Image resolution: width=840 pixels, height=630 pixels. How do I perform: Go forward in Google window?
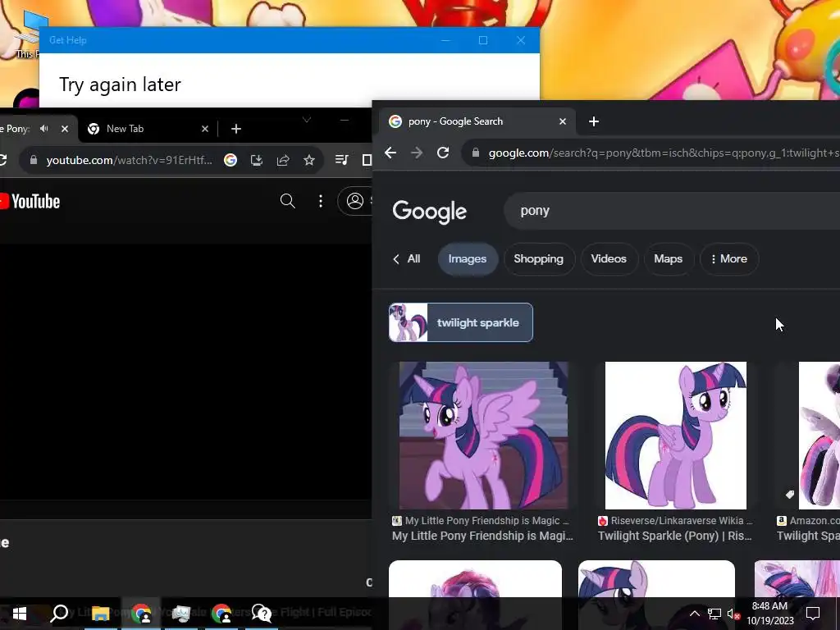click(x=417, y=153)
